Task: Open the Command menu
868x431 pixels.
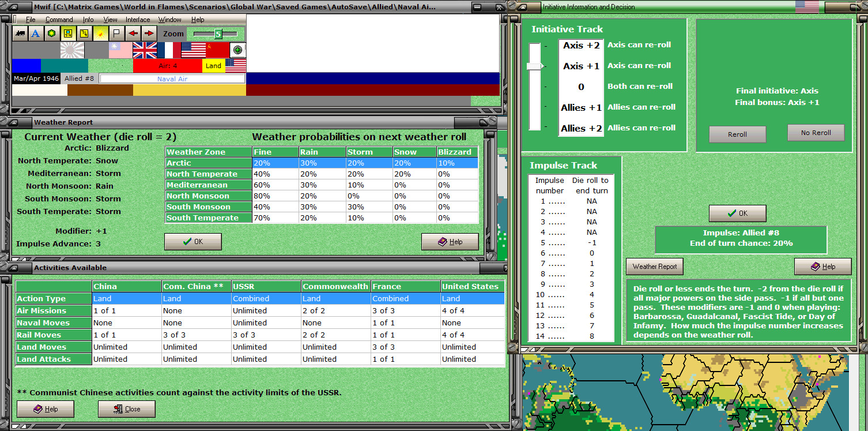Action: coord(59,20)
